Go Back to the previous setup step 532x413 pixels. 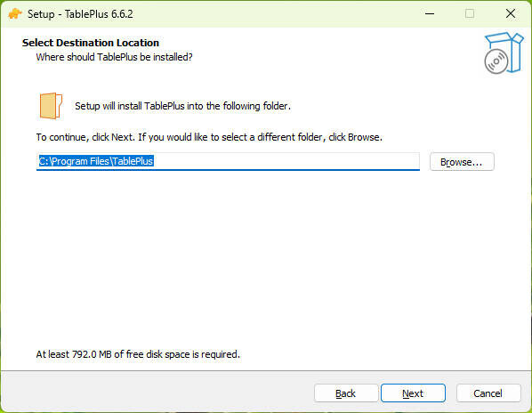pos(346,393)
